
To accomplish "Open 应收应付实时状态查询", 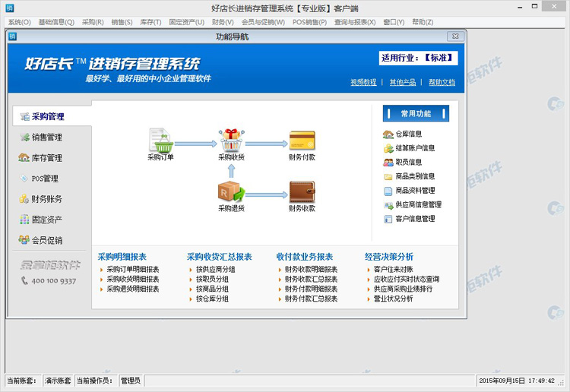I will [x=407, y=279].
